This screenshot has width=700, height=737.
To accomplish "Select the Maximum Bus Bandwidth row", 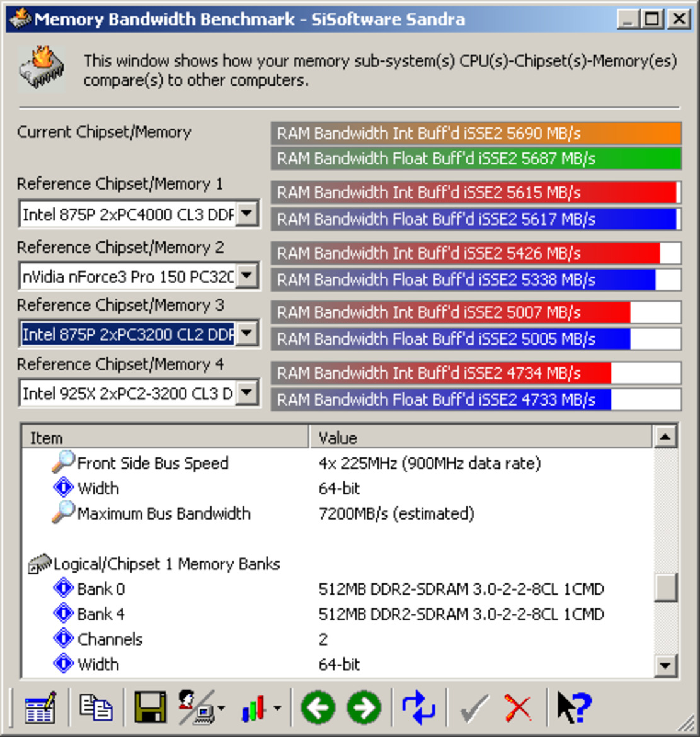I will pos(338,514).
